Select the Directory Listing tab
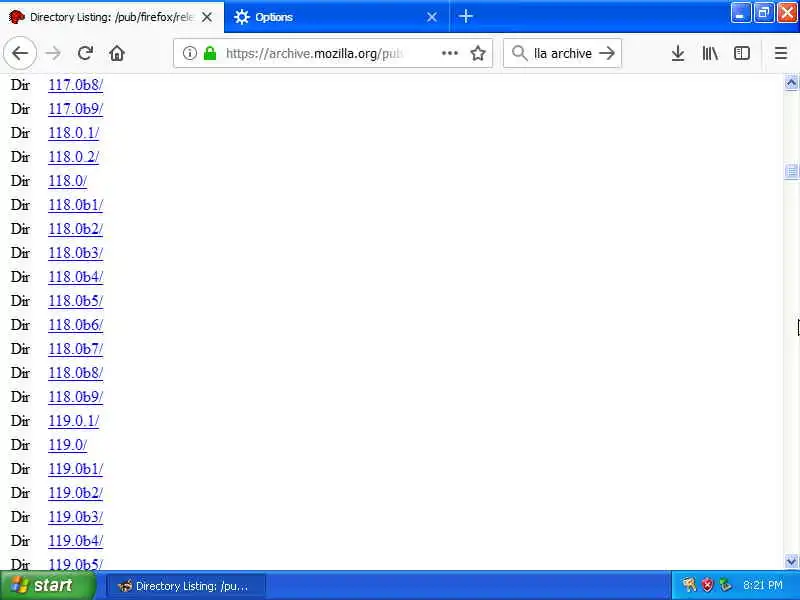Viewport: 800px width, 600px height. coord(112,17)
